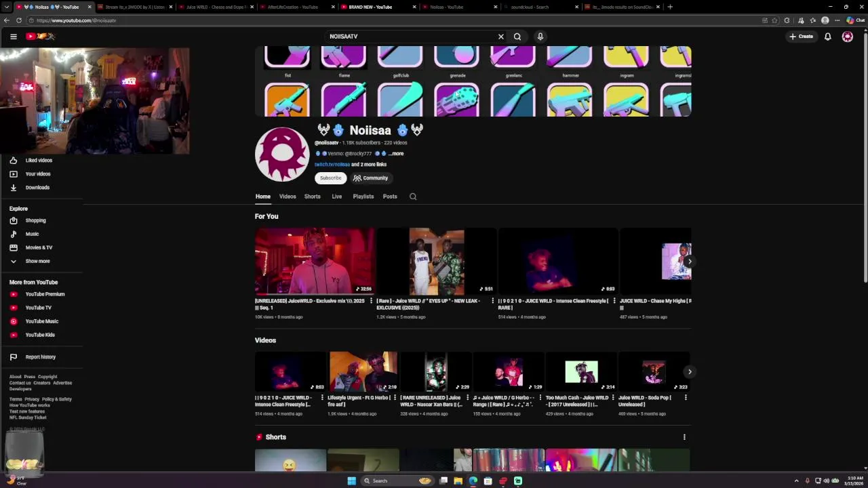Open options for EYES UP NEW LEAK video
868x488 pixels.
[x=492, y=301]
